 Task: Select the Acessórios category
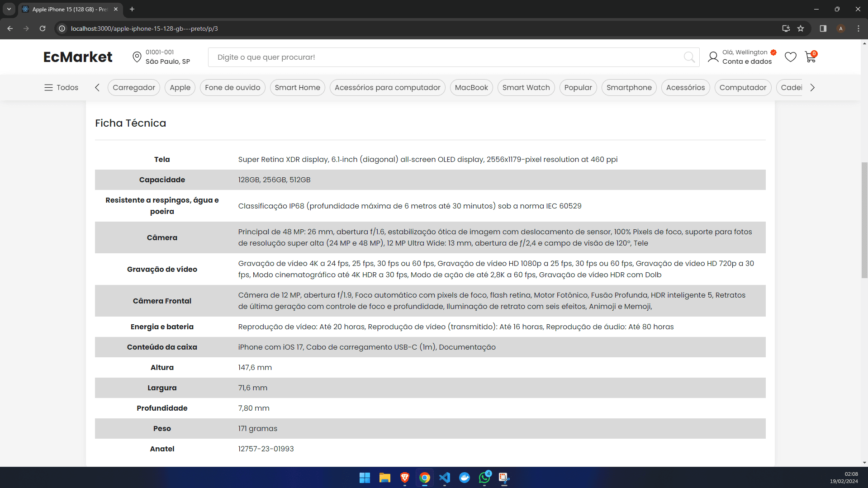(x=686, y=87)
